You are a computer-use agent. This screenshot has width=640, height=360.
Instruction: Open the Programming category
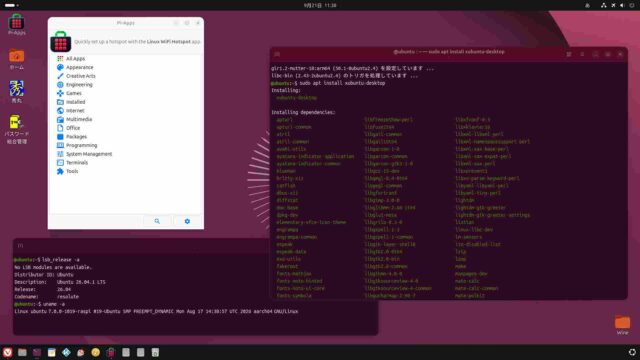click(x=77, y=145)
